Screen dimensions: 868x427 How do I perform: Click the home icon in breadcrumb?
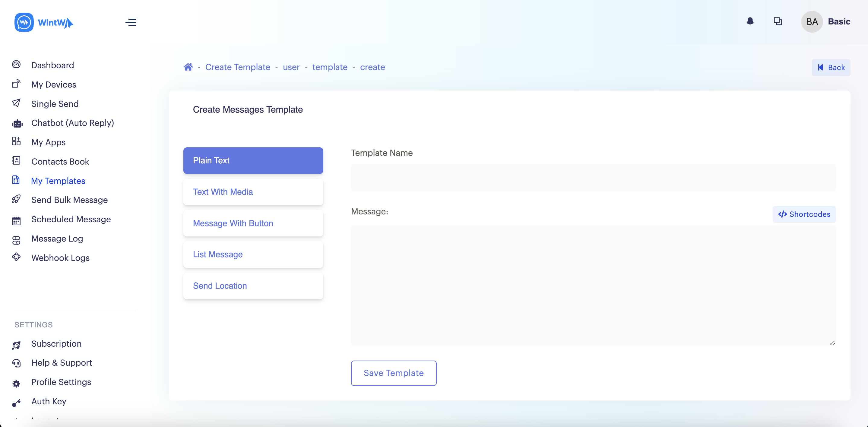[188, 67]
